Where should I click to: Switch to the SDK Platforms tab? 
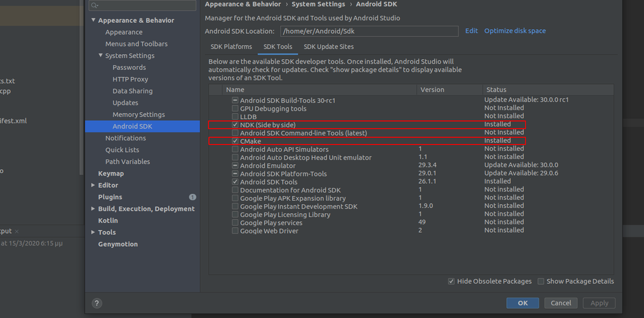tap(231, 46)
